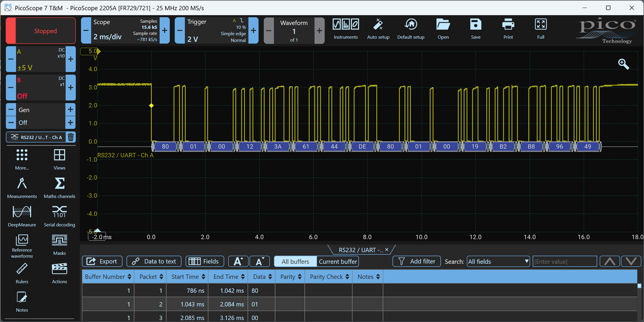Decrease timebase with Scope minus
644x322 pixels.
(85, 31)
